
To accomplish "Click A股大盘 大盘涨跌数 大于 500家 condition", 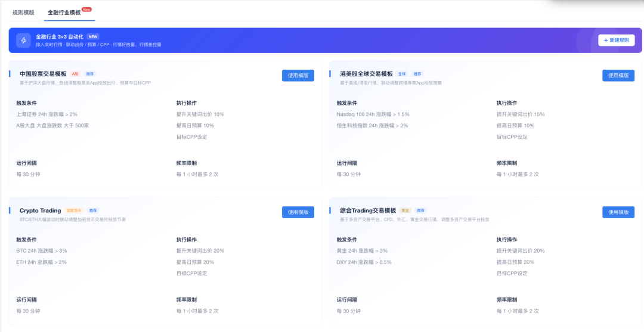I will 52,126.
